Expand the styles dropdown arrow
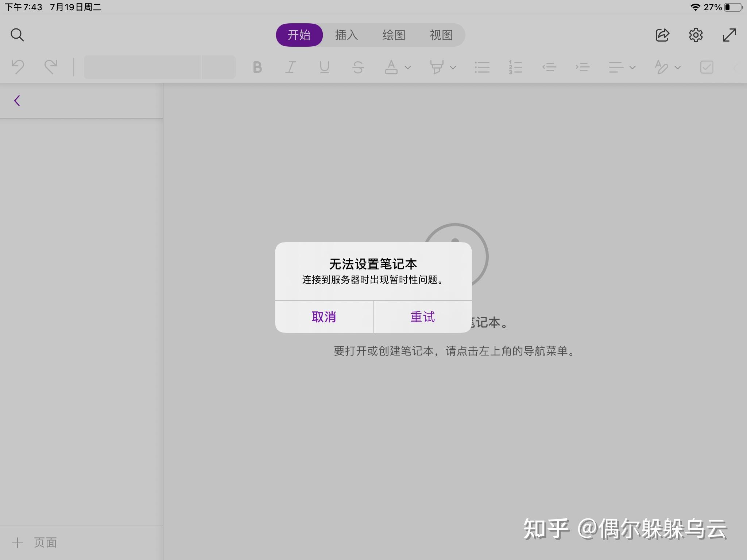 (678, 67)
